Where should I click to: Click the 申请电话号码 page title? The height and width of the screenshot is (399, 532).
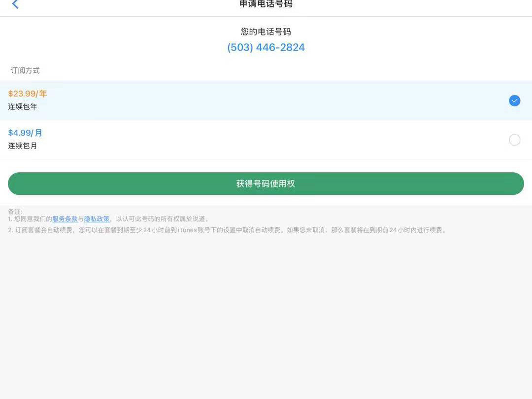tap(266, 4)
